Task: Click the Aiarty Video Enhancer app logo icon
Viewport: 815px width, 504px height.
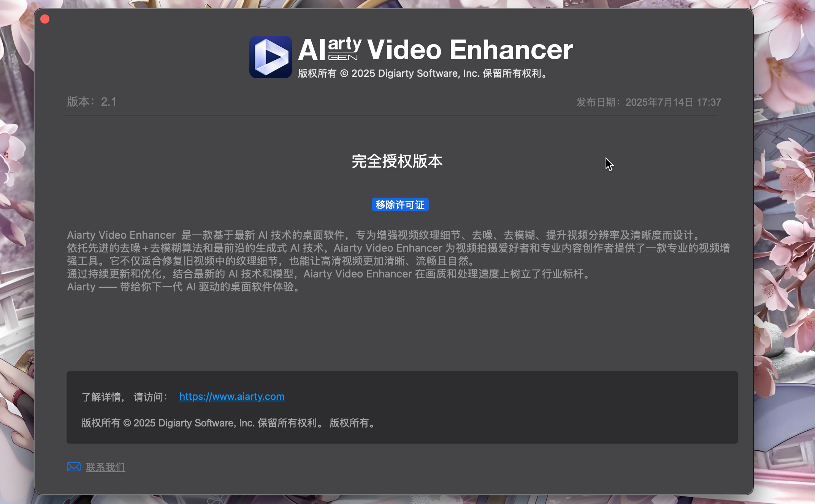Action: pyautogui.click(x=271, y=57)
